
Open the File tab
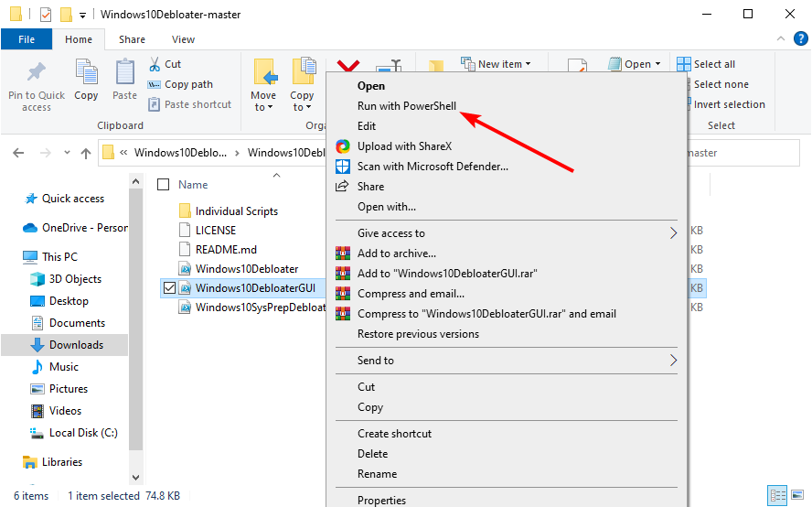click(27, 39)
